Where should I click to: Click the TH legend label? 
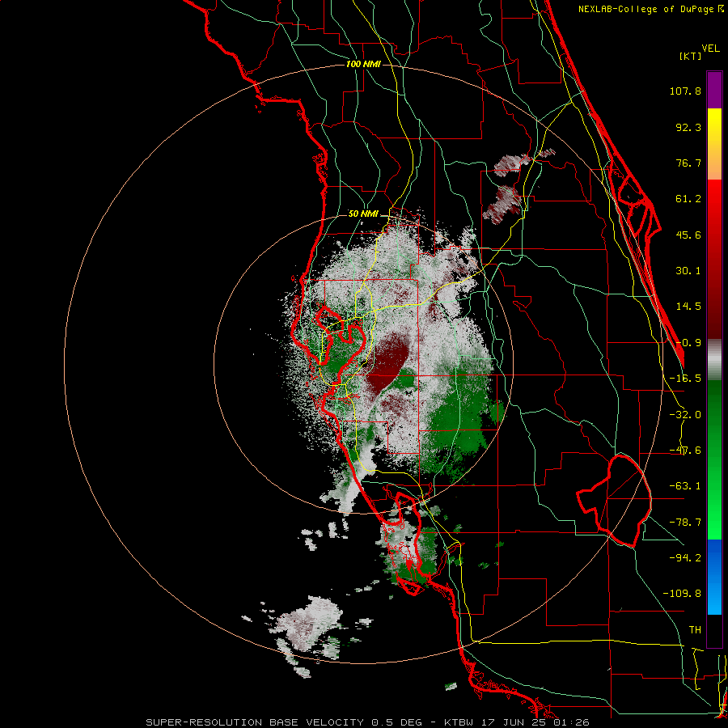695,630
